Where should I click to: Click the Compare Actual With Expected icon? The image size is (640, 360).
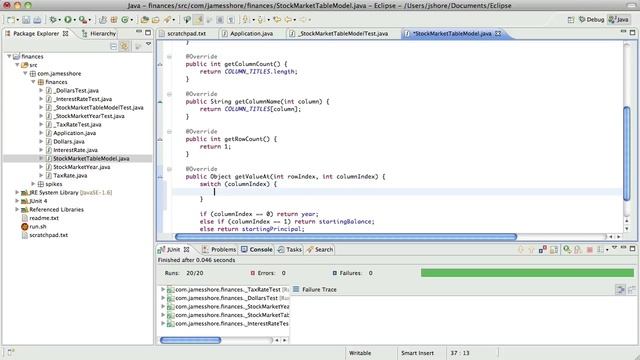coord(631,290)
